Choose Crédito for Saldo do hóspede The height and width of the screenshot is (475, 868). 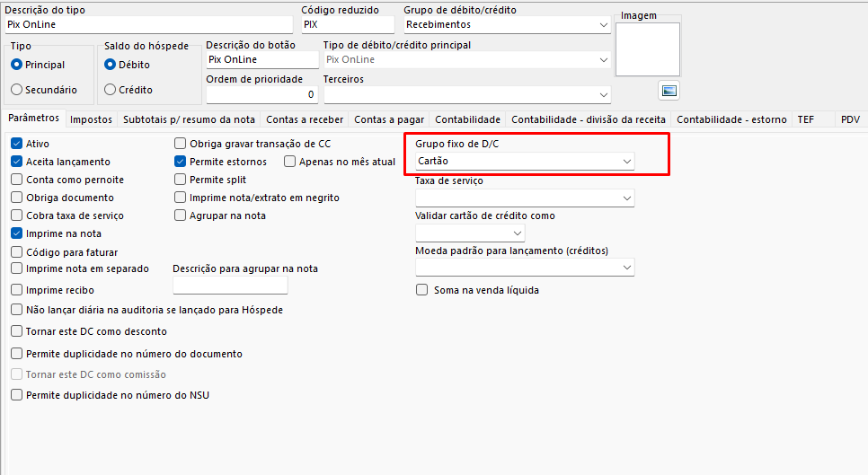[x=111, y=90]
